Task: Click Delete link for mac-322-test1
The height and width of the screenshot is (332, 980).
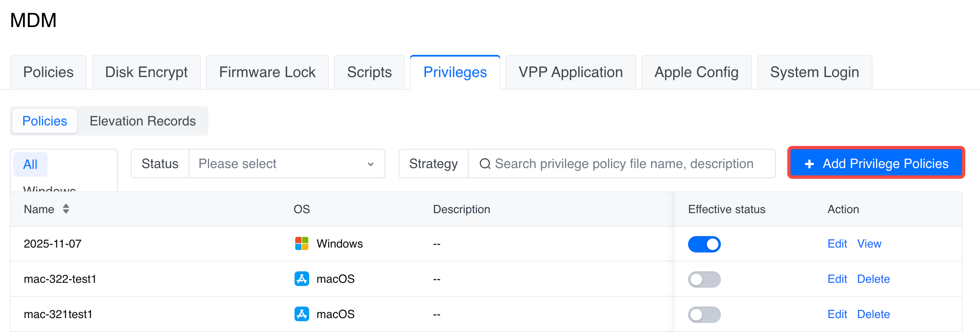Action: point(873,279)
